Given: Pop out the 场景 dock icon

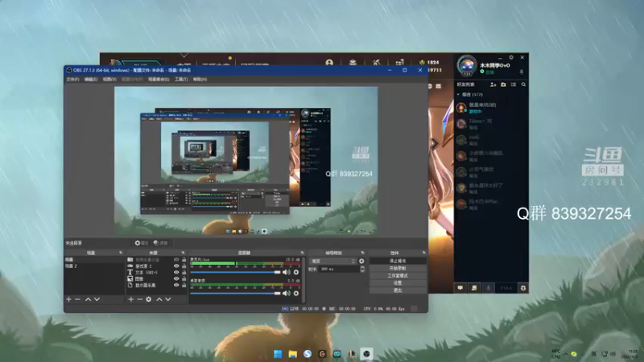Looking at the screenshot, I should 120,253.
